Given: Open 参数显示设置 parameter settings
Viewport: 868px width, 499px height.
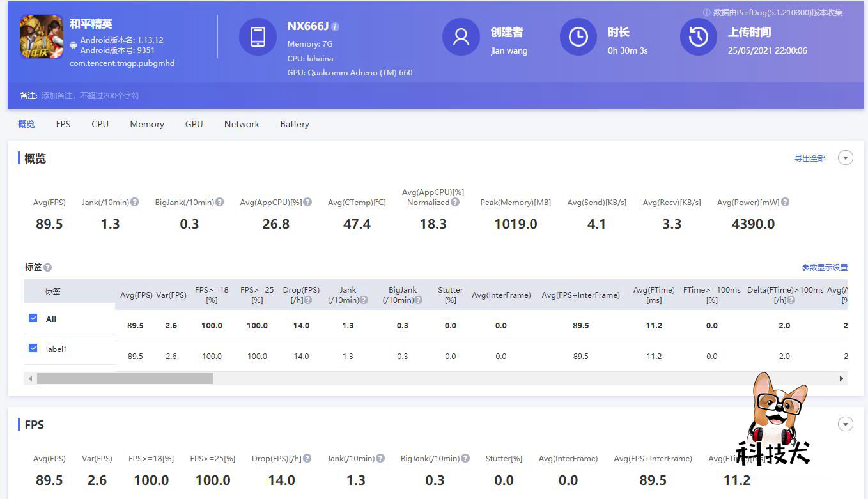Looking at the screenshot, I should 825,268.
